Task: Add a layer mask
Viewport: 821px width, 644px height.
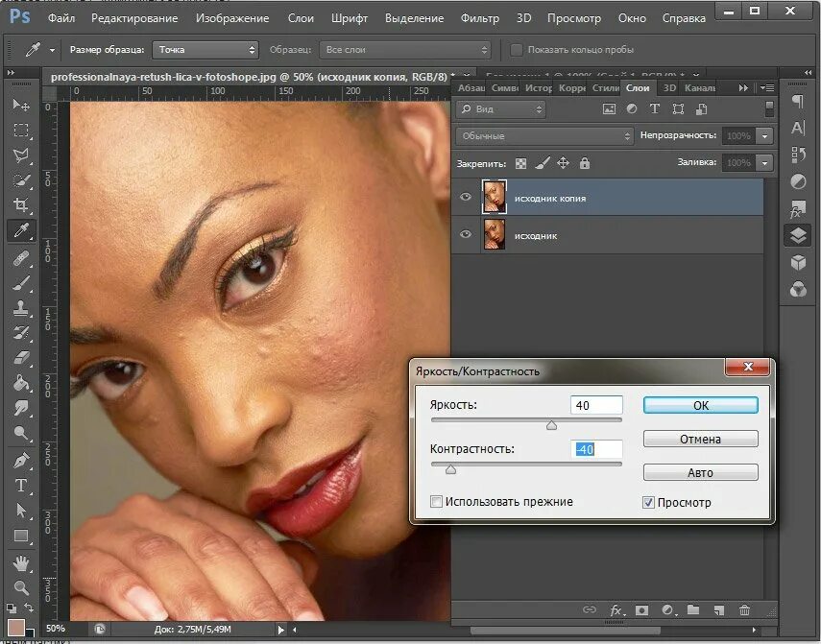Action: [x=641, y=610]
